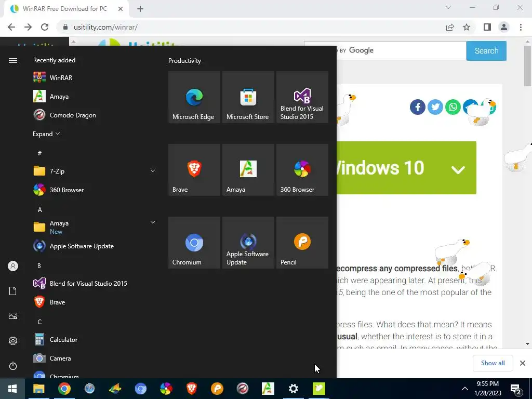Click the Microsoft Store tile
The height and width of the screenshot is (399, 532).
[248, 97]
